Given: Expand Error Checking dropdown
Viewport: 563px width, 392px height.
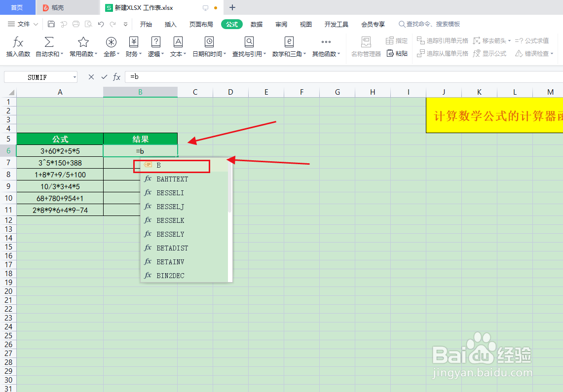Looking at the screenshot, I should pos(552,54).
